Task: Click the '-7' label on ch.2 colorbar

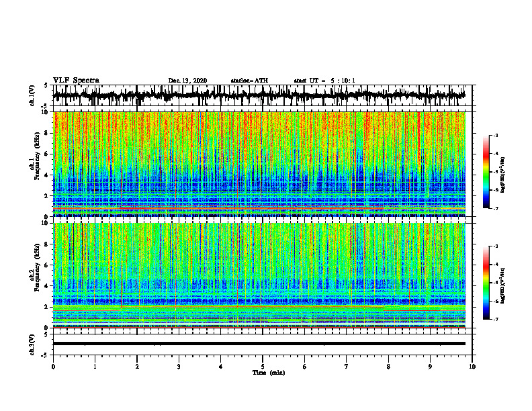Action: click(x=496, y=320)
